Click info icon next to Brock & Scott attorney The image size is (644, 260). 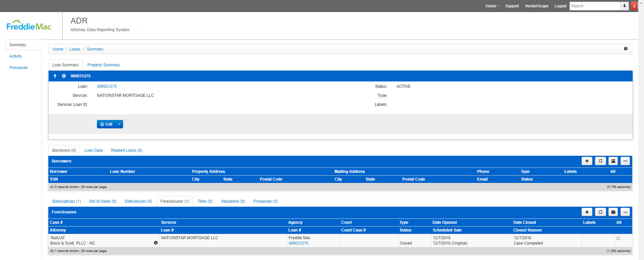point(156,243)
